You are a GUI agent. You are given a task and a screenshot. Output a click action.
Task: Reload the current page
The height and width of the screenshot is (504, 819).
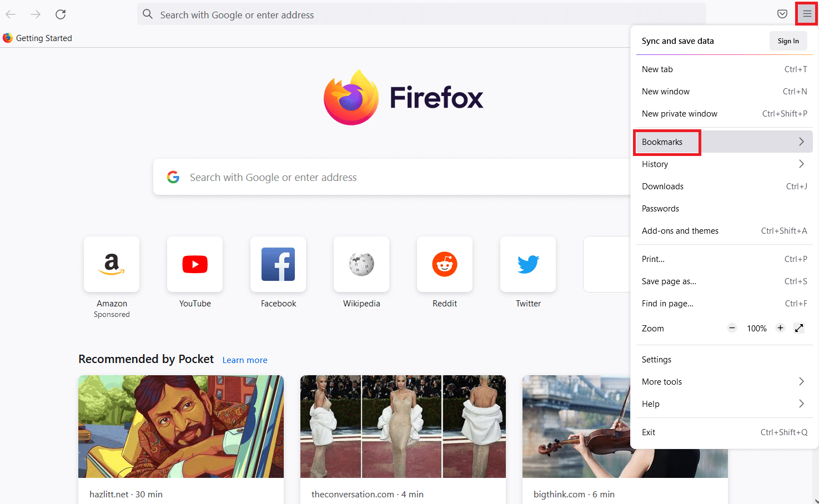pyautogui.click(x=61, y=14)
